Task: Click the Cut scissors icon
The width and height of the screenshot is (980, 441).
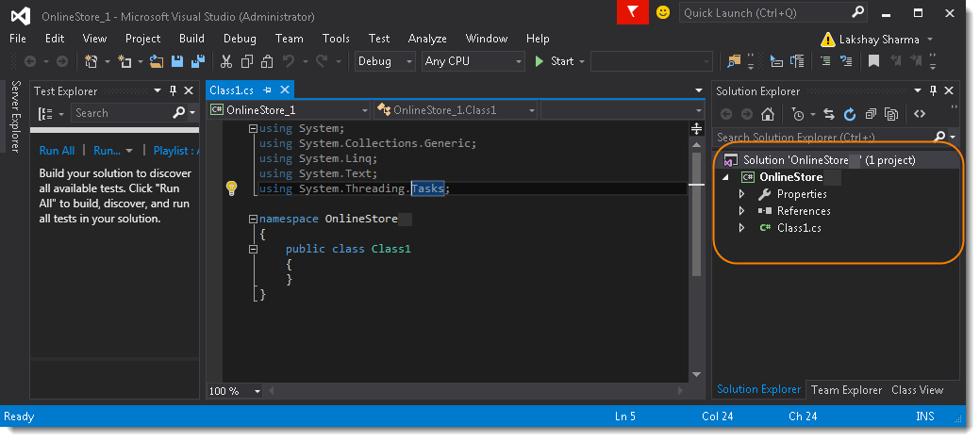Action: click(x=226, y=61)
